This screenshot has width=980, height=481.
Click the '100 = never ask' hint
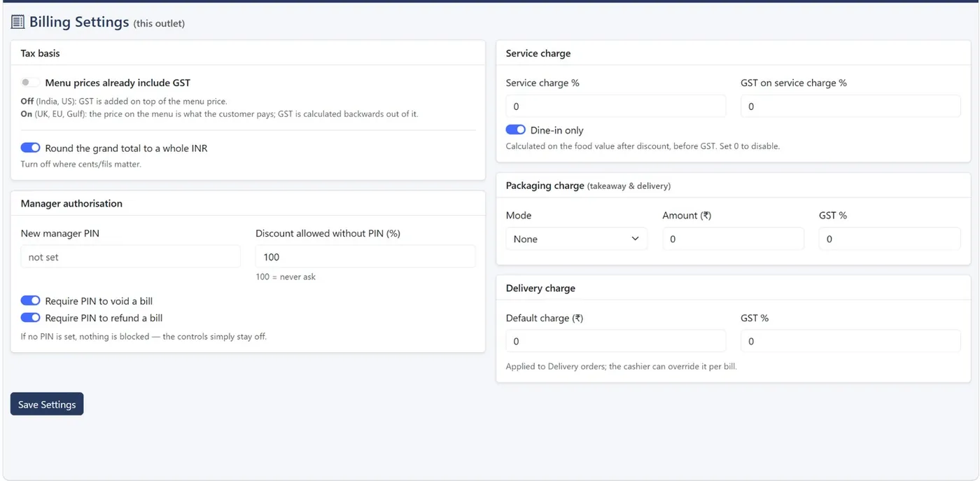(286, 277)
